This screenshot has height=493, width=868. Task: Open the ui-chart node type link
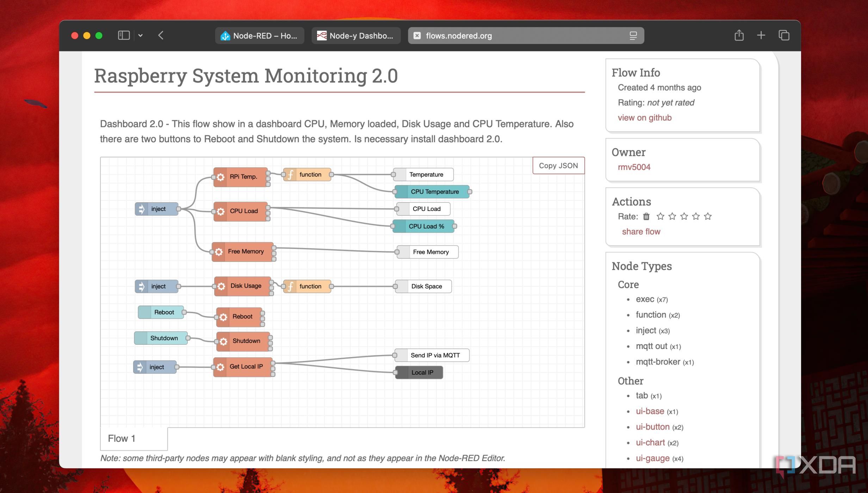coord(650,442)
